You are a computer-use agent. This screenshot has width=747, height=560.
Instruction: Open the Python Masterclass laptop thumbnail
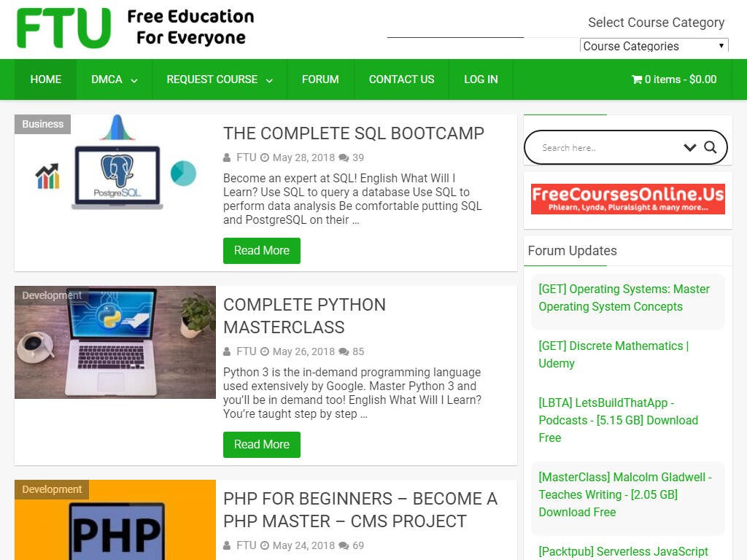tap(115, 342)
